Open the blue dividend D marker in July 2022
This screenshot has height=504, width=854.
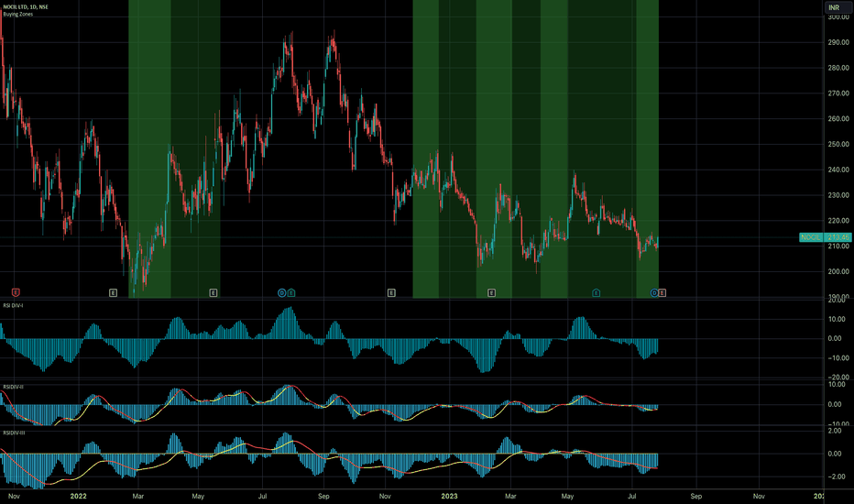click(x=281, y=292)
